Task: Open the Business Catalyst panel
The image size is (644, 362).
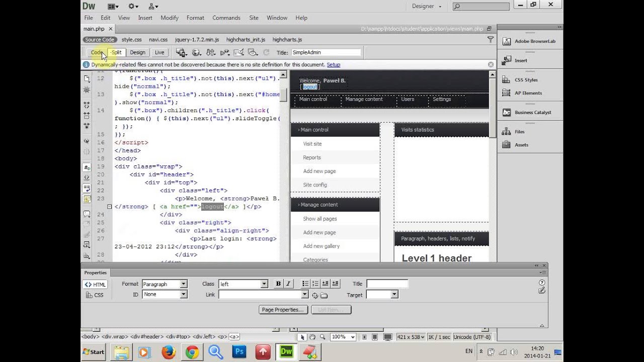Action: pos(533,113)
